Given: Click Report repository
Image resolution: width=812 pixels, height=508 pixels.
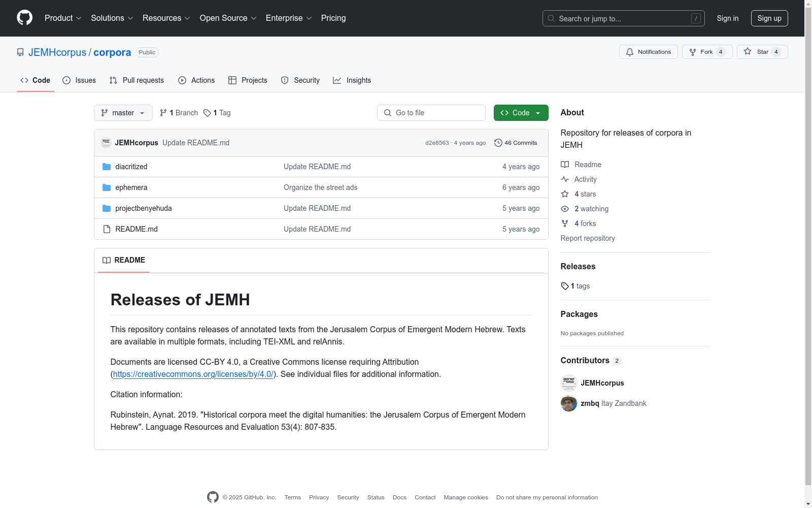Looking at the screenshot, I should pos(588,238).
